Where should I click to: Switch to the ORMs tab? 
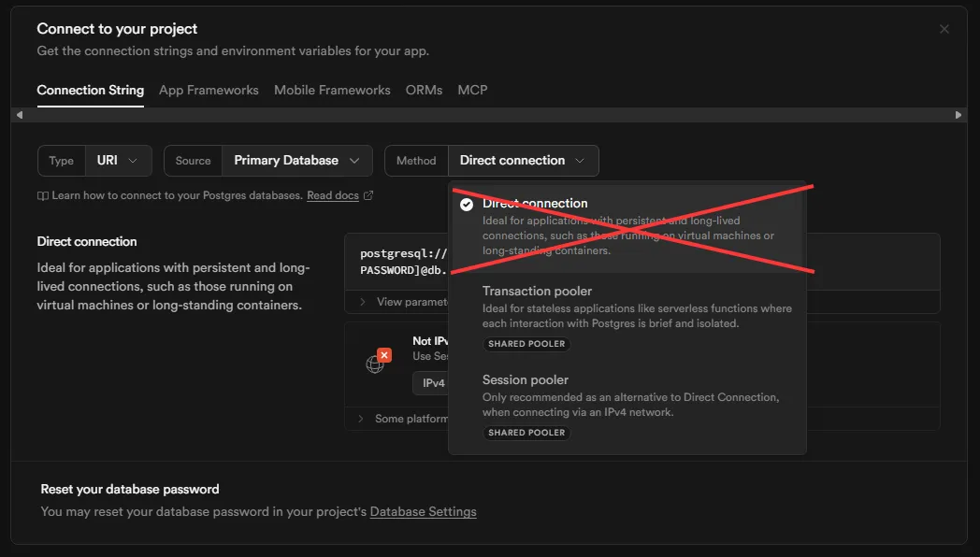pyautogui.click(x=424, y=91)
